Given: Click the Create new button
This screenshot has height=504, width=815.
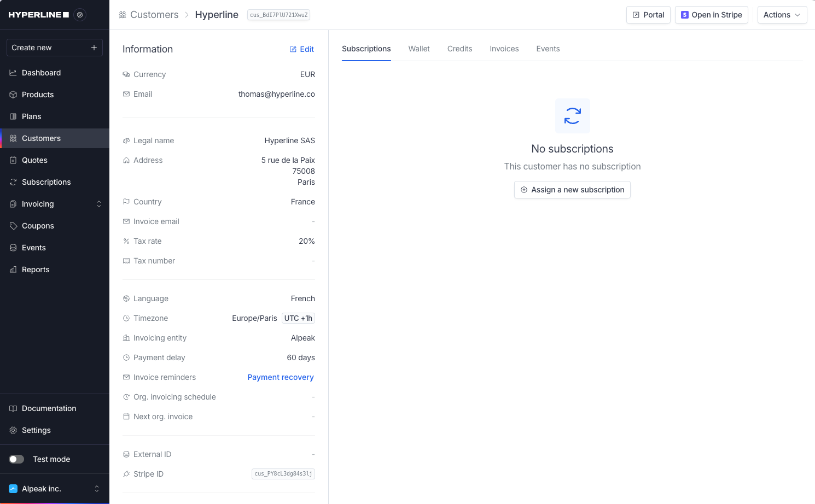Looking at the screenshot, I should pyautogui.click(x=55, y=48).
